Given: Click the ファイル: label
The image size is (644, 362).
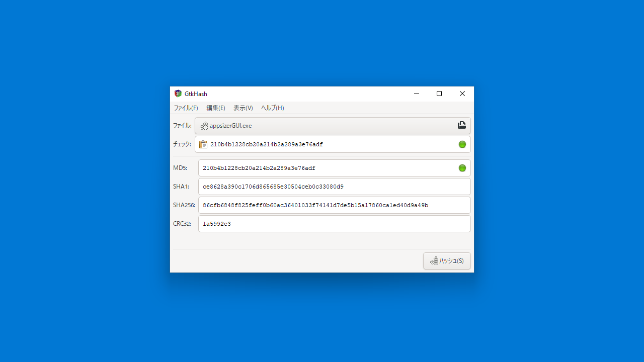Looking at the screenshot, I should point(182,126).
